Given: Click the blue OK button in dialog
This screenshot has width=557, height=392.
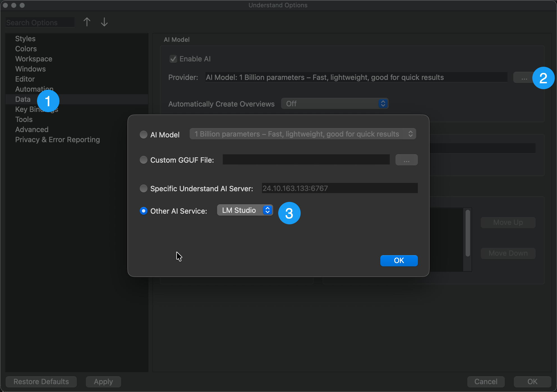Looking at the screenshot, I should [x=399, y=260].
